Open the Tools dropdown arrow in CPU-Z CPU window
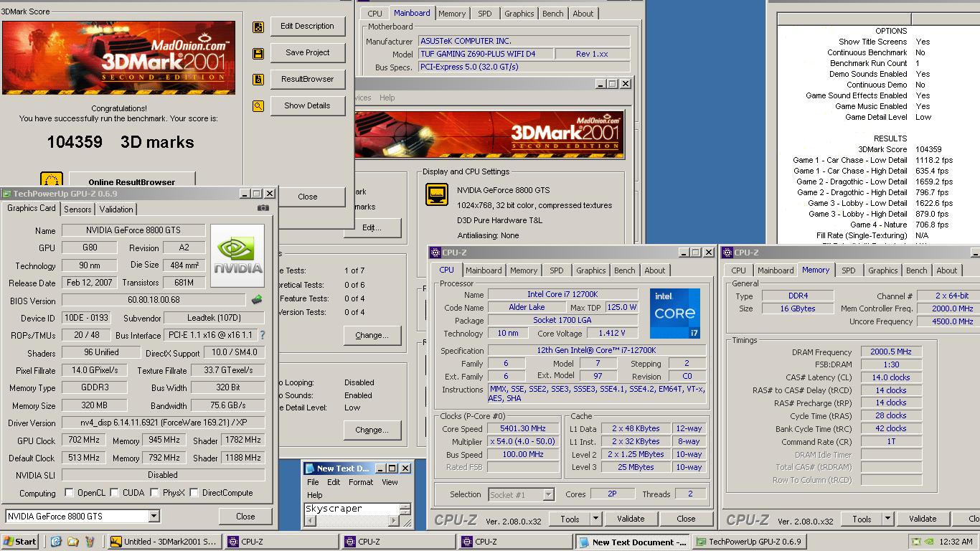Image resolution: width=980 pixels, height=551 pixels. coord(595,519)
